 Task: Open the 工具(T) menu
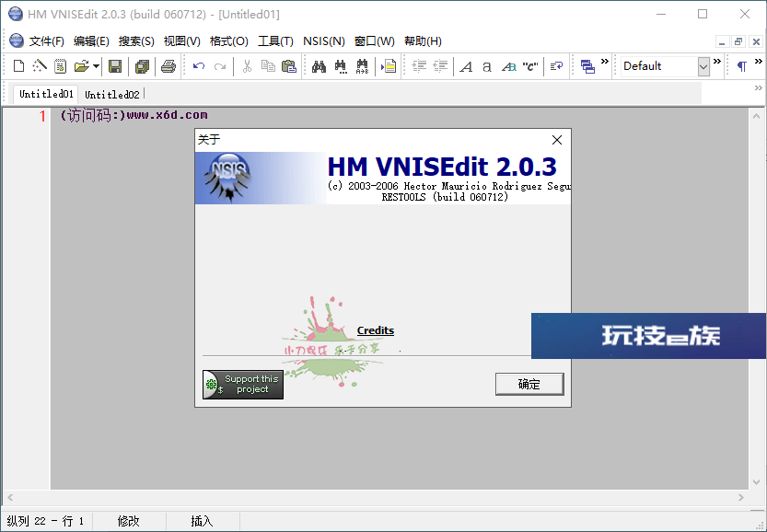tap(275, 41)
